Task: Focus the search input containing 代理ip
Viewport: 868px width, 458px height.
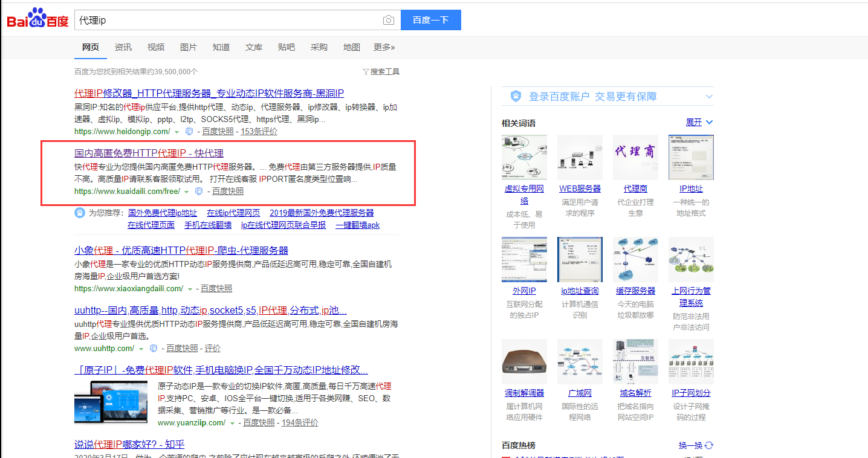Action: coord(230,20)
